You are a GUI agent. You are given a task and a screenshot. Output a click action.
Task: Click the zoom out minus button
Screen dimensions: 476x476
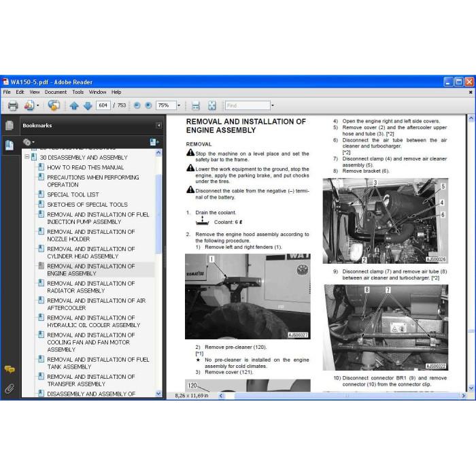pos(137,105)
